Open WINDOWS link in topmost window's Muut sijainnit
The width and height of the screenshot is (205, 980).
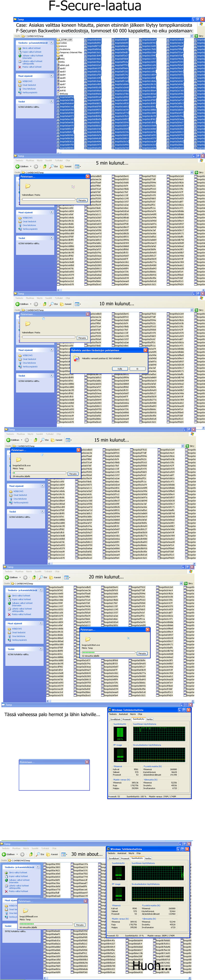coord(25,81)
